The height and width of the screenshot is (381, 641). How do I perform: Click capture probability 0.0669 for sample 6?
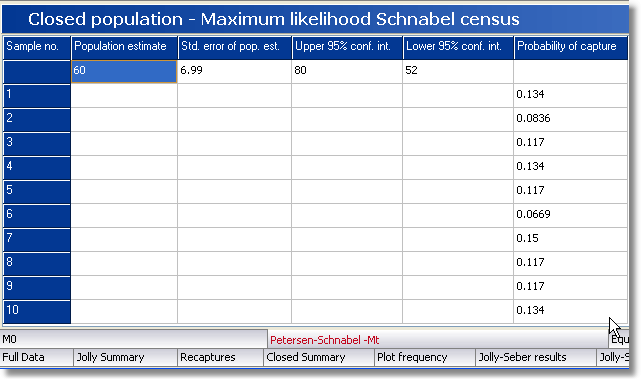571,215
